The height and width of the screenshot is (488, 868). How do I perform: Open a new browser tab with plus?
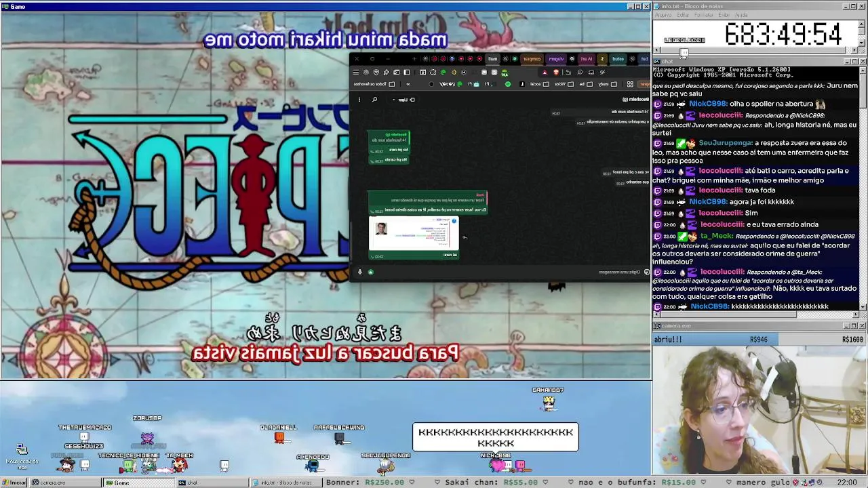click(414, 59)
